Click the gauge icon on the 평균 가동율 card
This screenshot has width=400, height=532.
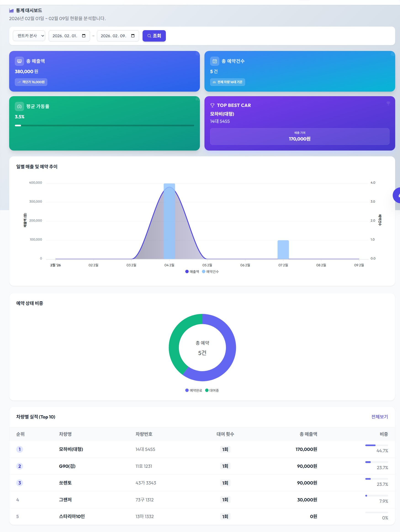[x=20, y=106]
